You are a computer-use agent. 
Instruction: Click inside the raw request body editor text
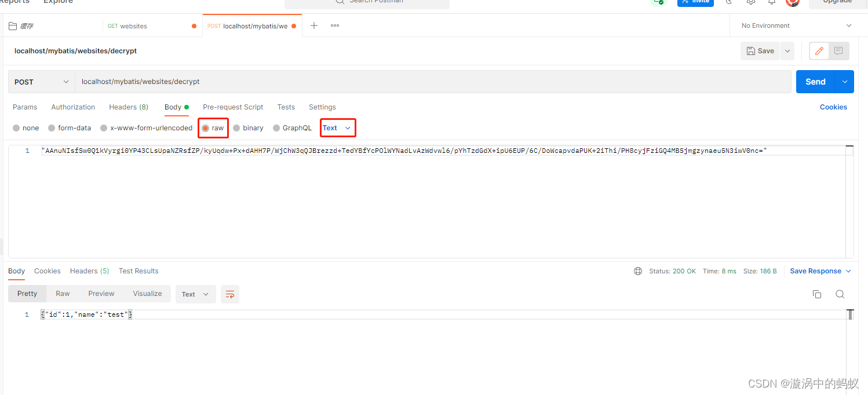pyautogui.click(x=404, y=151)
